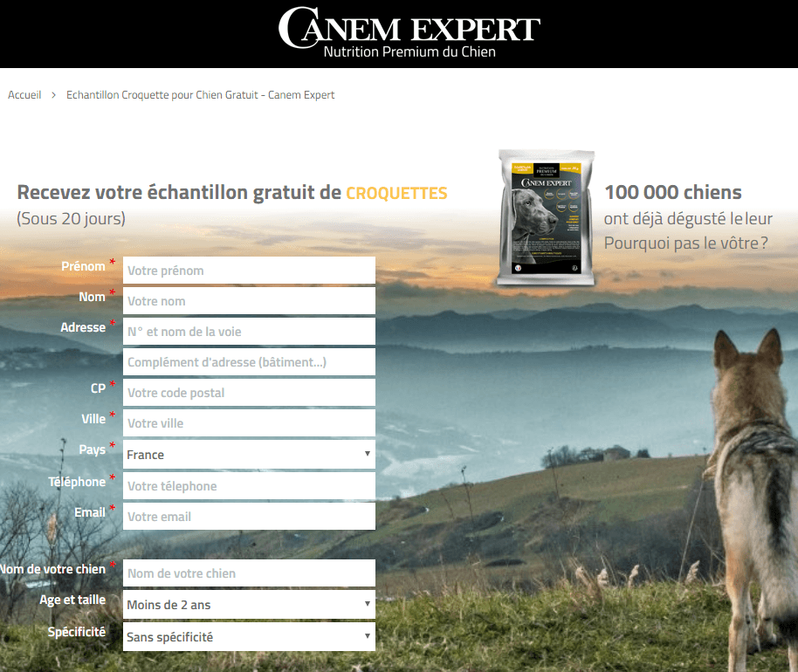Click the Accueil breadcrumb link
The height and width of the screenshot is (672, 798).
24,94
